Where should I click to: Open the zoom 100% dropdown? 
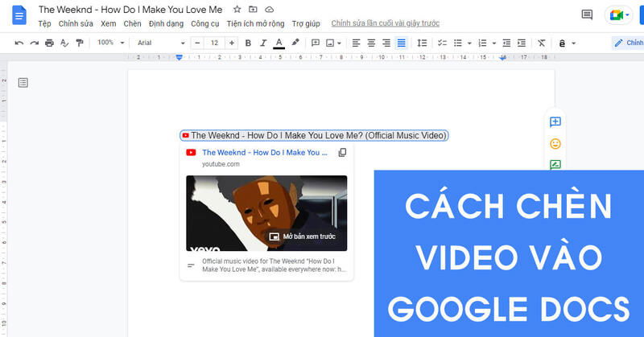pyautogui.click(x=109, y=43)
